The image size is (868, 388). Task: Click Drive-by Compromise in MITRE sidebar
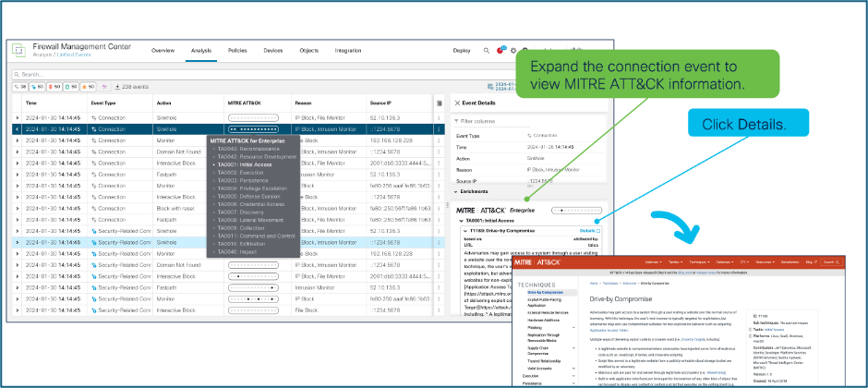544,292
